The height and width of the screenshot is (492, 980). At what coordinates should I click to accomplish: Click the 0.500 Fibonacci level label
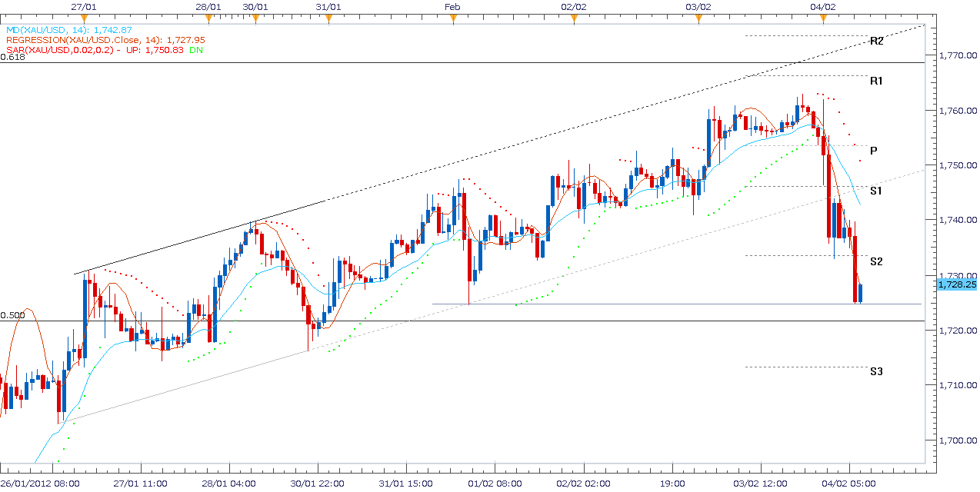click(12, 315)
